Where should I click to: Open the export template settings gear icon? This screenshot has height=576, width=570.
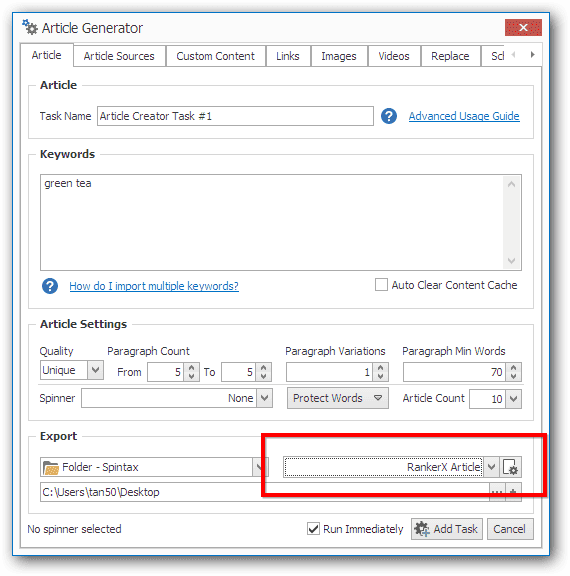point(510,467)
